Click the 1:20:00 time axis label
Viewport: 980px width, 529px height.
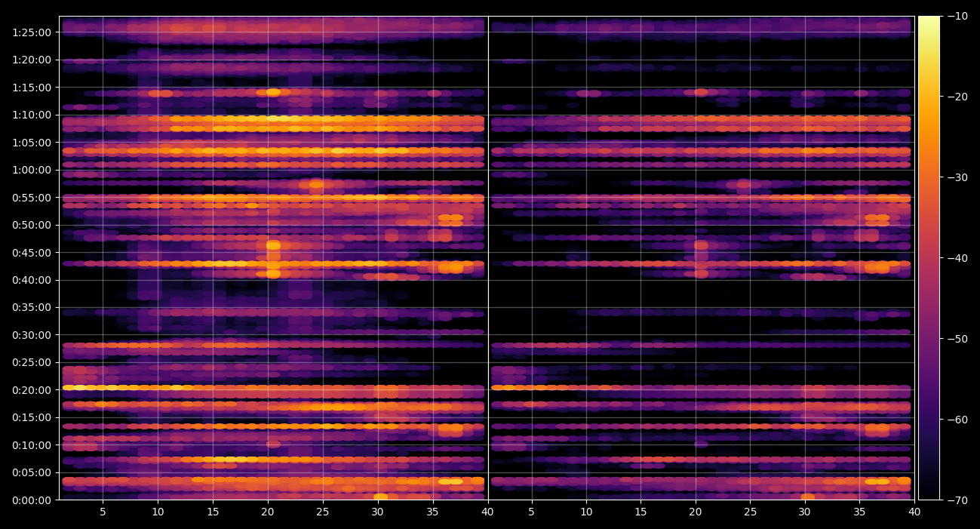(32, 60)
